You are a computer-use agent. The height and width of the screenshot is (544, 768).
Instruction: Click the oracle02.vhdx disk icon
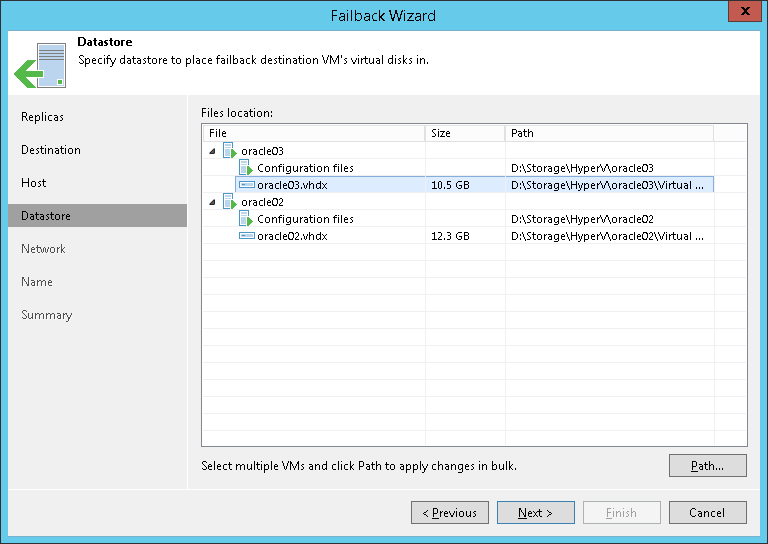(x=247, y=236)
